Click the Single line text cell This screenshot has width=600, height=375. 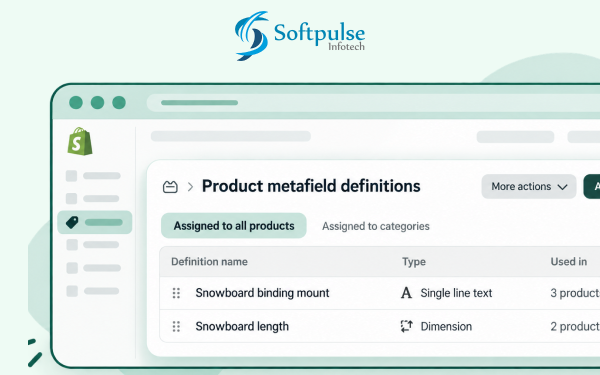click(456, 293)
